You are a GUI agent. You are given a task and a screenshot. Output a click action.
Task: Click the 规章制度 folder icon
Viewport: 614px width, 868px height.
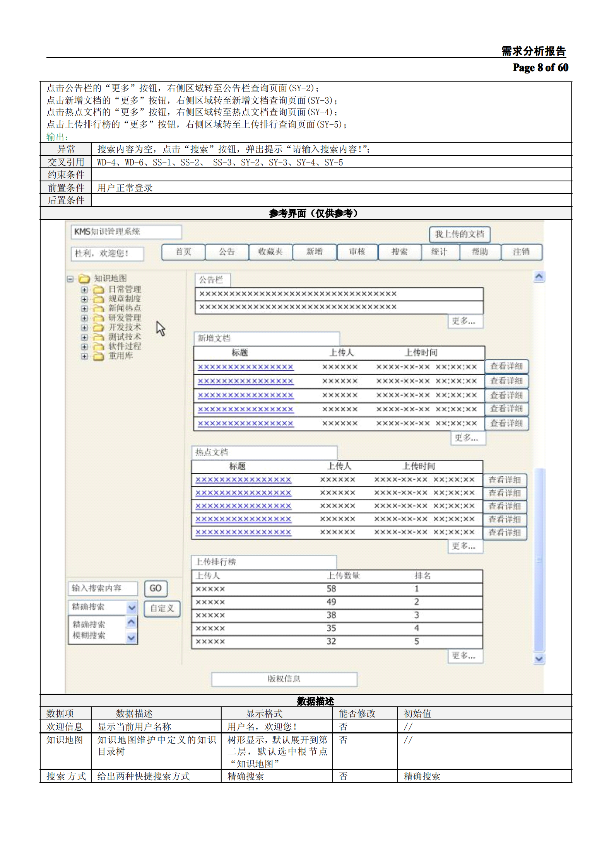tap(99, 299)
